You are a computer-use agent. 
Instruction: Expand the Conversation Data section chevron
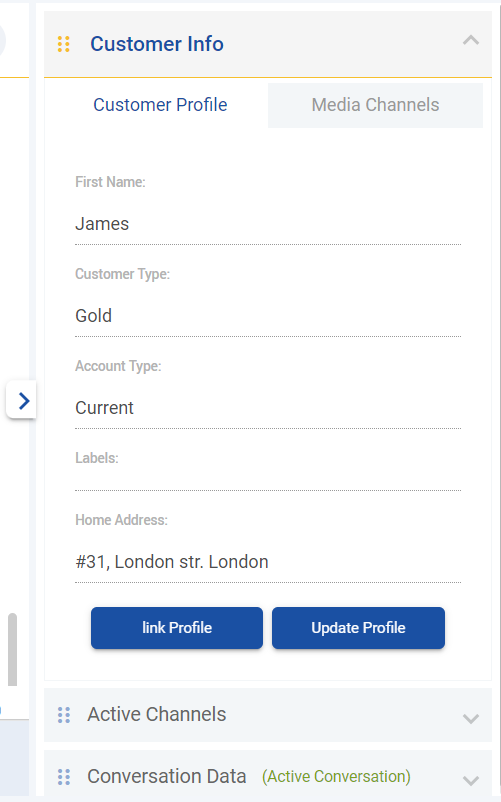pos(471,780)
